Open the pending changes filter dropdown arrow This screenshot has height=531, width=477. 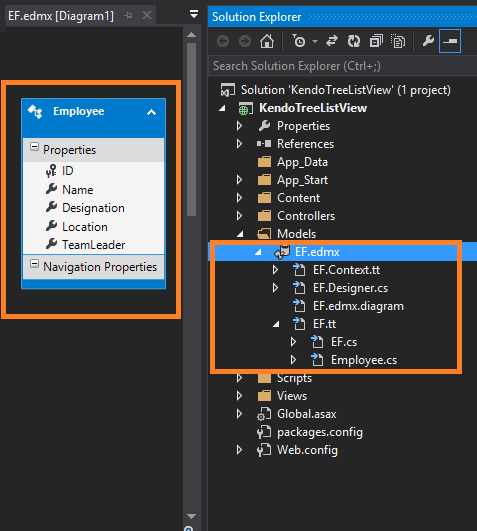tap(315, 42)
